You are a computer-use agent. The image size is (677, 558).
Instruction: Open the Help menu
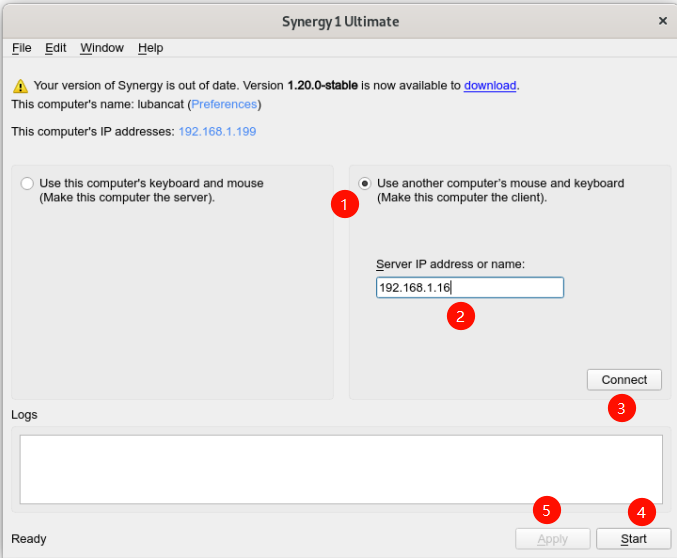pos(151,48)
